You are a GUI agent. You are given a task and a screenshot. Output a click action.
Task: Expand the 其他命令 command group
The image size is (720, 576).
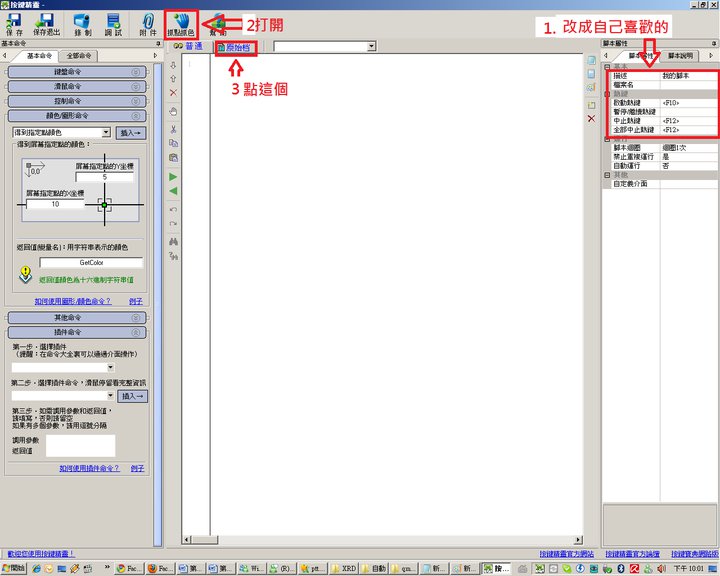[77, 317]
